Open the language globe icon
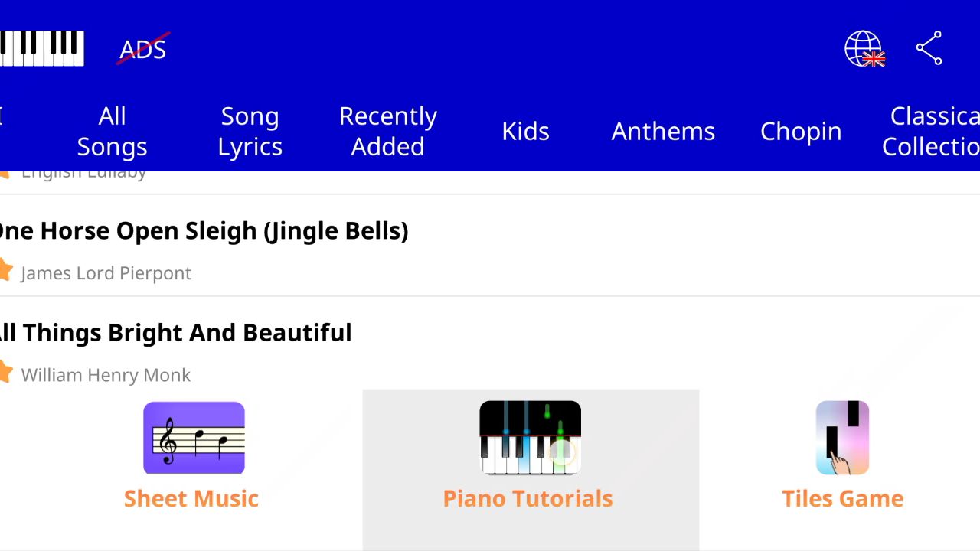The height and width of the screenshot is (551, 980). click(864, 49)
